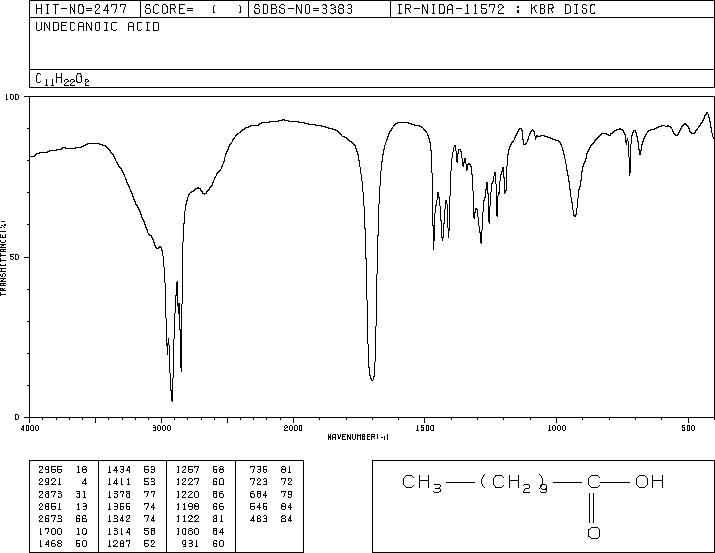Viewport: 715px width, 553px height.
Task: Select peak table entry 1434
Action: pos(131,469)
